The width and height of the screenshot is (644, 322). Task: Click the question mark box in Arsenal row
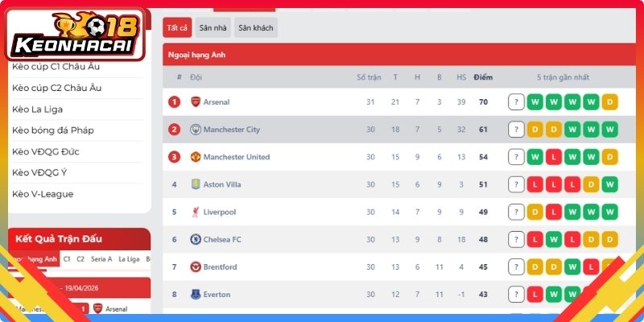tap(516, 102)
